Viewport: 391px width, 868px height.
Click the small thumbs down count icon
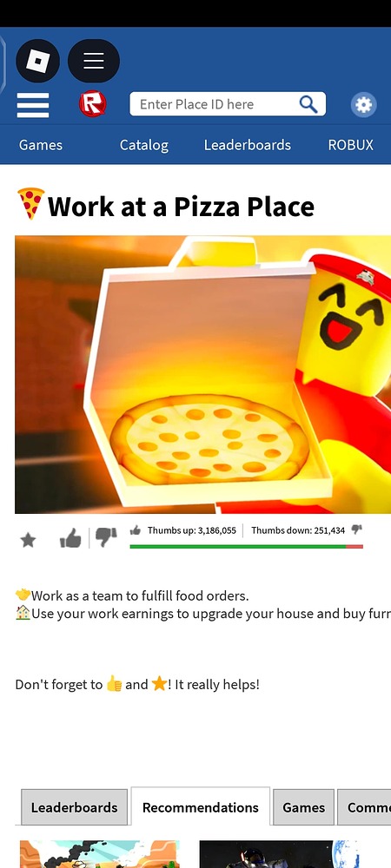356,529
